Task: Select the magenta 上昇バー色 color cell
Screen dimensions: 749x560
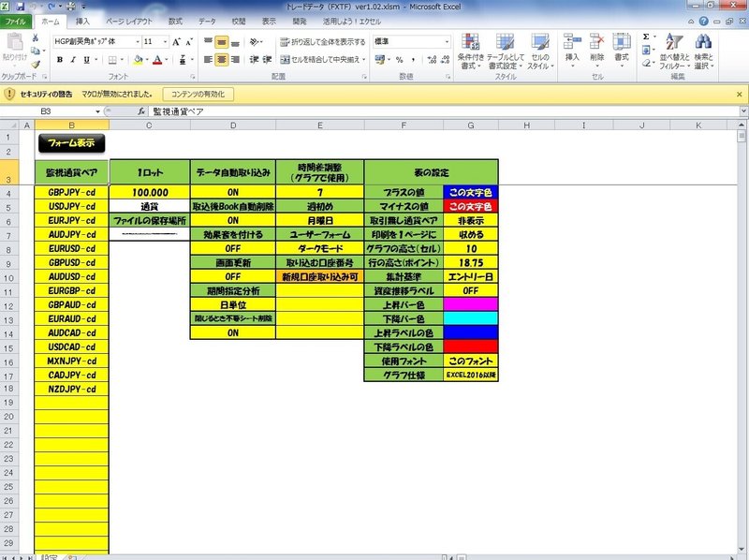Action: [471, 304]
